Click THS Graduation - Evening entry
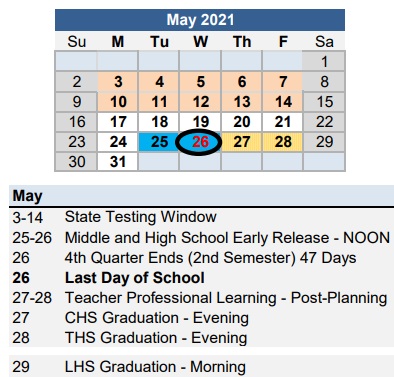 click(x=156, y=338)
